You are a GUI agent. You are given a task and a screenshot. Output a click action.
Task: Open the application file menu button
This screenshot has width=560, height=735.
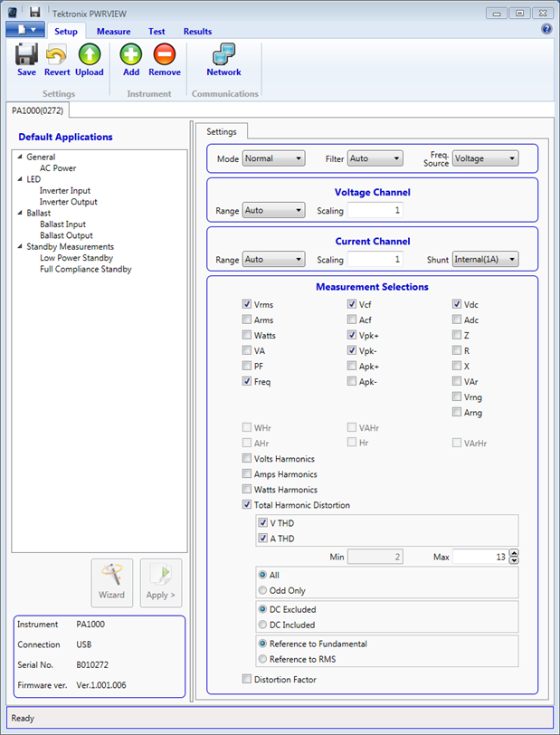(x=25, y=30)
